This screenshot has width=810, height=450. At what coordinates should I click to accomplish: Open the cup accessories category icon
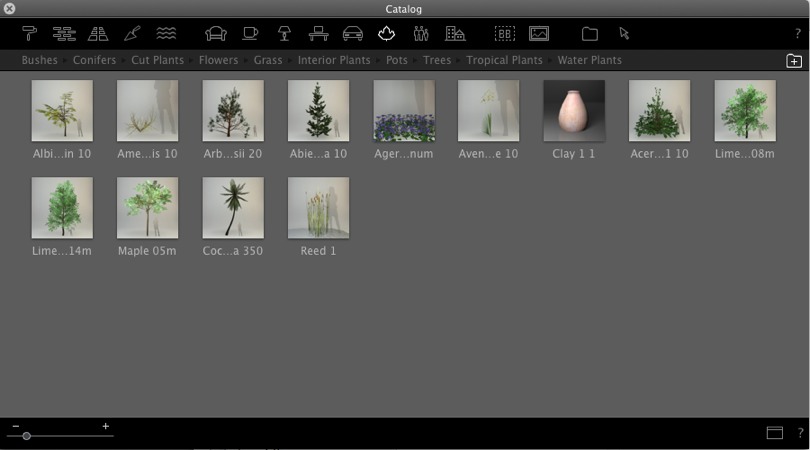click(250, 34)
